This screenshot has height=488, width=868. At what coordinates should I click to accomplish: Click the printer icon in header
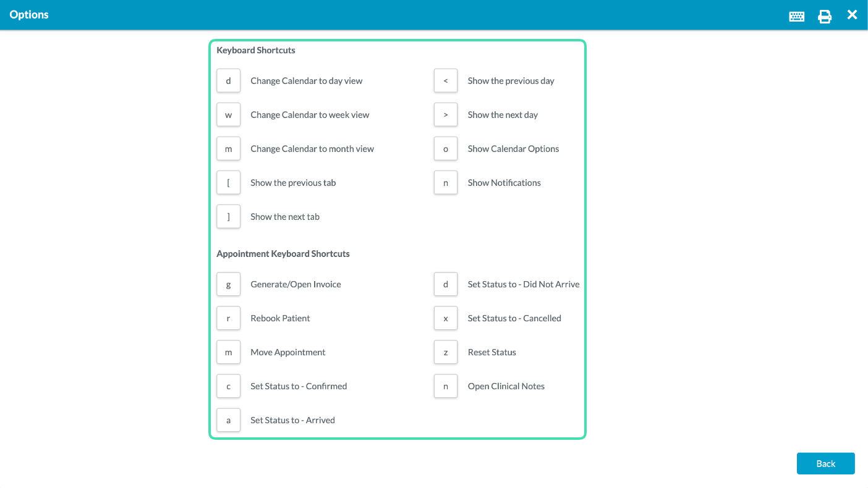(x=825, y=17)
